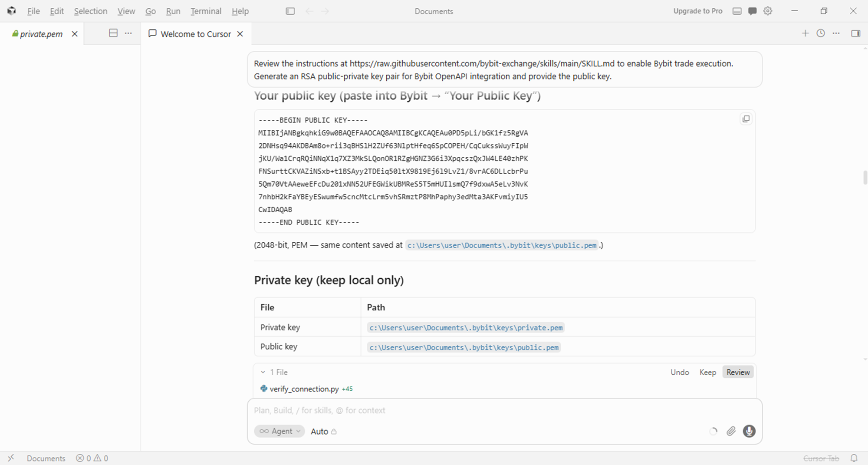This screenshot has height=465, width=868.
Task: Open notifications bell icon
Action: point(854,458)
